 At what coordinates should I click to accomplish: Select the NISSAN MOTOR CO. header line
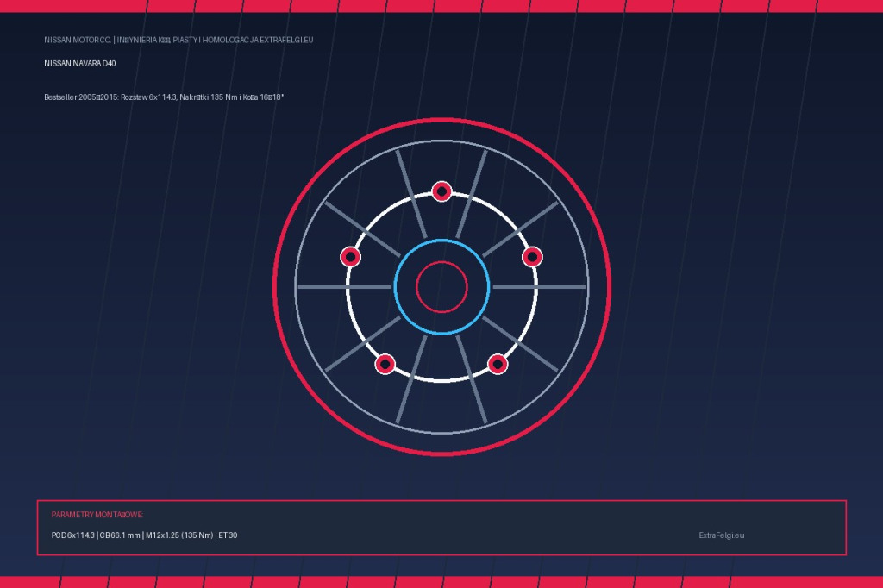(178, 40)
